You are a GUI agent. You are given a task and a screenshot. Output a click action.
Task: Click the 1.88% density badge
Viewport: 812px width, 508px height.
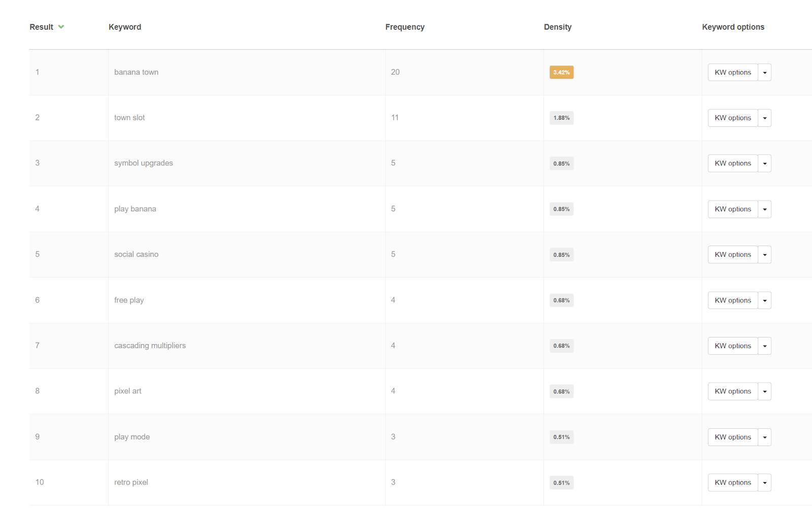pos(561,118)
